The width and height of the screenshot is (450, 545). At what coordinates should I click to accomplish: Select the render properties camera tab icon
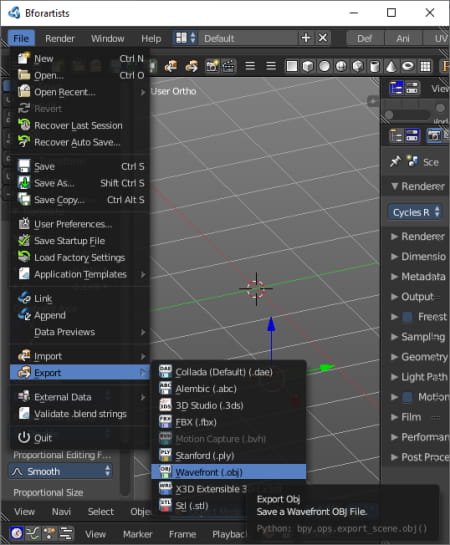tap(433, 136)
